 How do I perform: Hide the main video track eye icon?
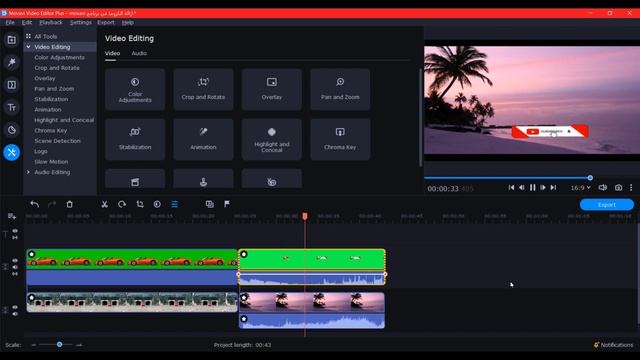click(x=15, y=307)
